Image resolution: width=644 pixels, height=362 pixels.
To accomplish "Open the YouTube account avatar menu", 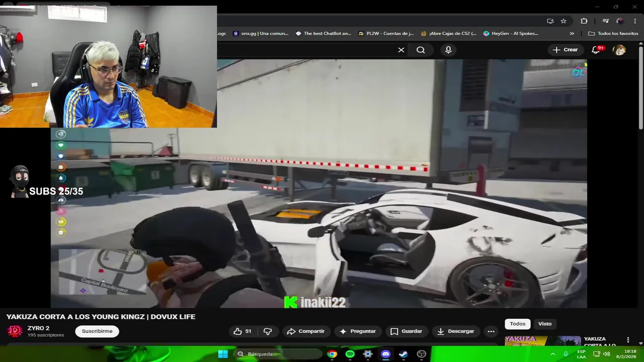I will (619, 50).
